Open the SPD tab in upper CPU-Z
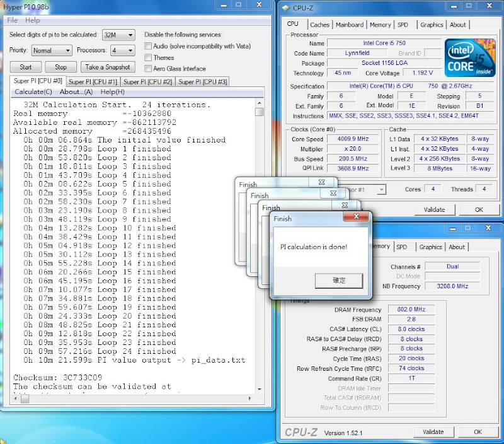 (403, 25)
